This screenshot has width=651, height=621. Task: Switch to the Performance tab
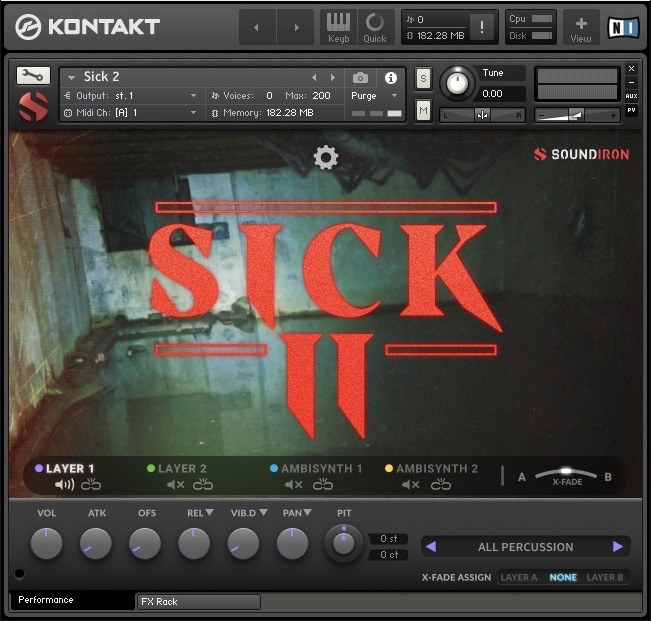click(x=71, y=600)
